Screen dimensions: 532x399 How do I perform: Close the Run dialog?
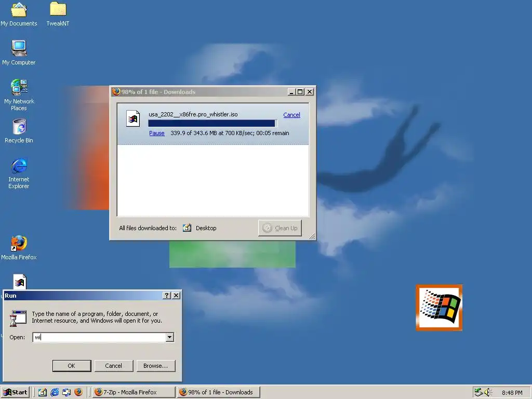point(176,296)
